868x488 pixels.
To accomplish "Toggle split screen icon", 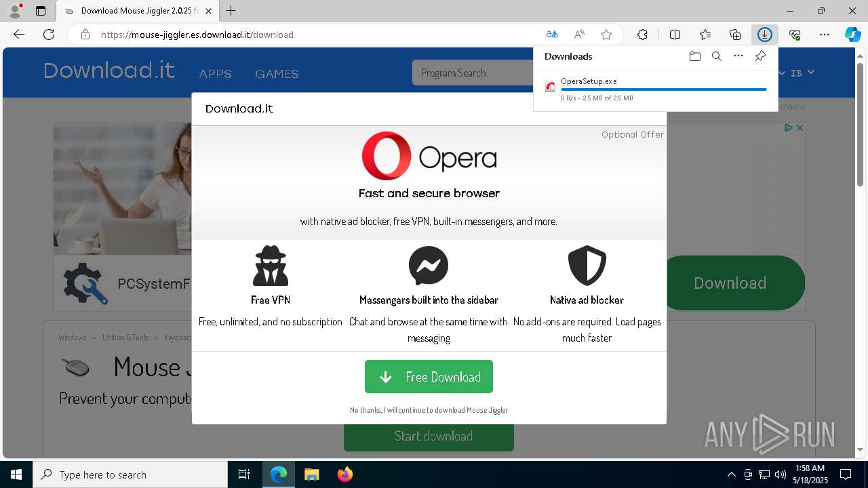I will [x=675, y=35].
